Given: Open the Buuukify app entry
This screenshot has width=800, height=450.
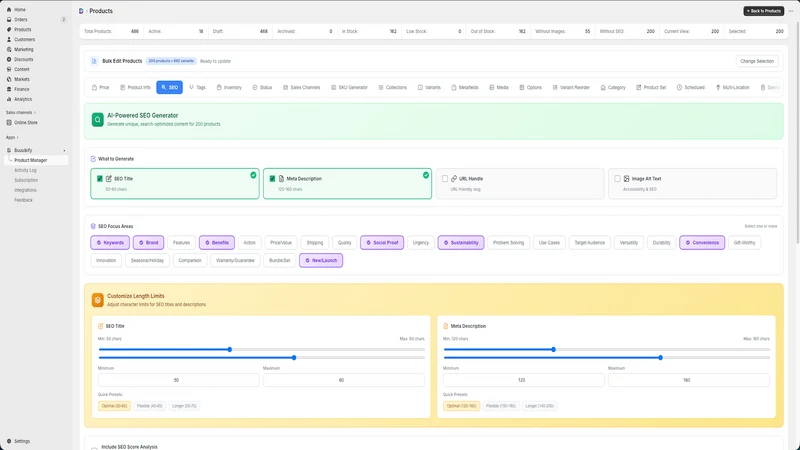Looking at the screenshot, I should coord(23,151).
